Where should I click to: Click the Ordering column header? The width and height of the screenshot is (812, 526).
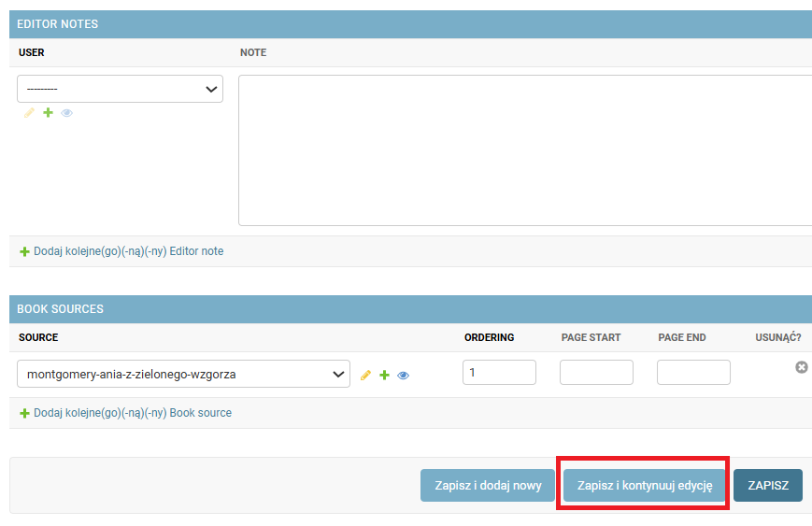coord(490,337)
